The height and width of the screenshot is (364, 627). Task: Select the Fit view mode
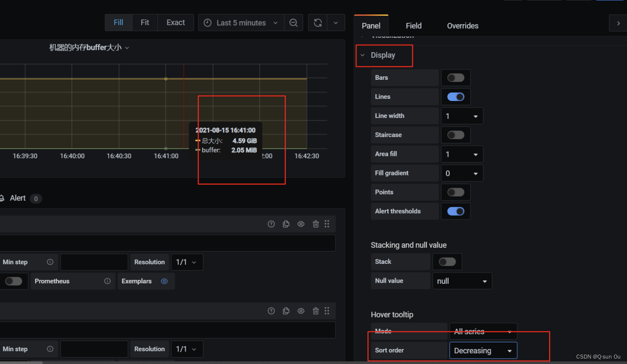(x=145, y=22)
